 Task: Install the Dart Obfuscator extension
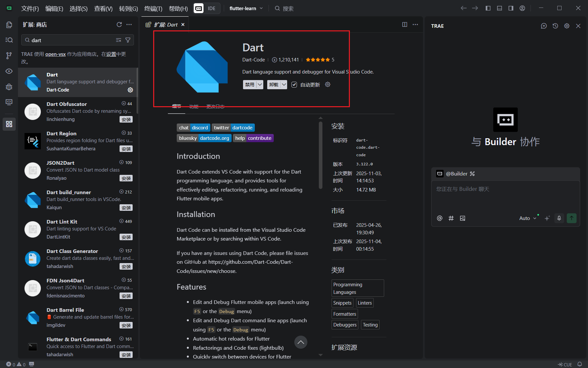(x=126, y=120)
